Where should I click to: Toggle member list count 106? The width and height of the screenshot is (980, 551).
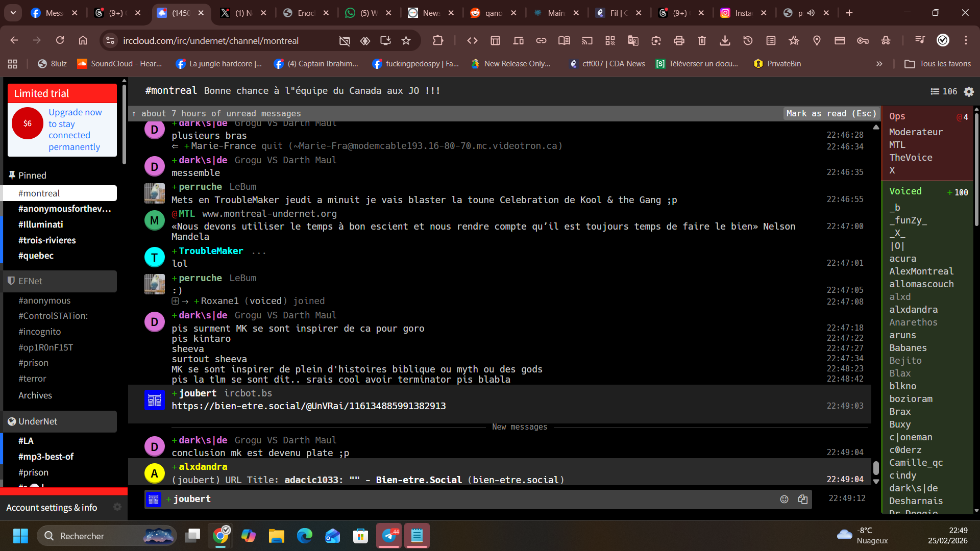944,91
